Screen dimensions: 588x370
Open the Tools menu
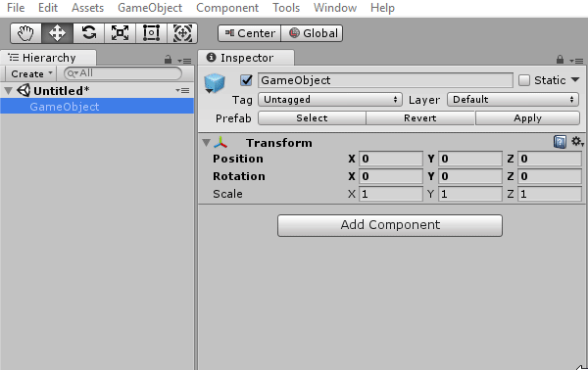pos(286,8)
